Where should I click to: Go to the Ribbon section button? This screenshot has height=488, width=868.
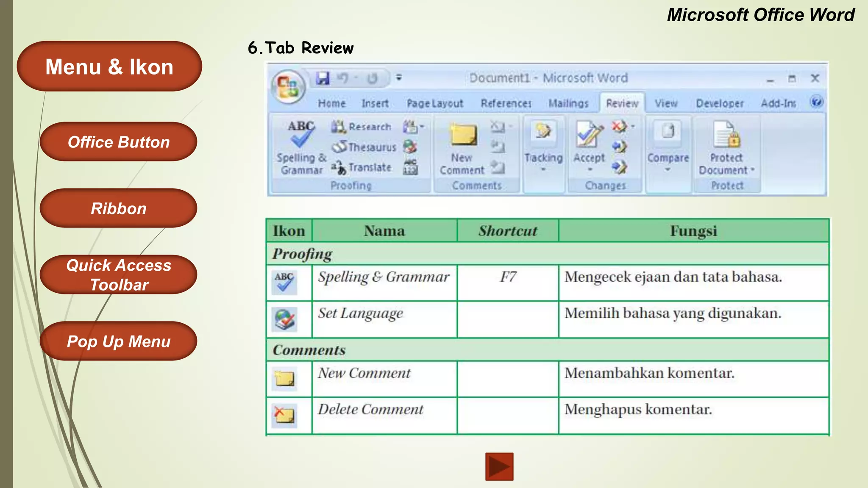(x=118, y=208)
